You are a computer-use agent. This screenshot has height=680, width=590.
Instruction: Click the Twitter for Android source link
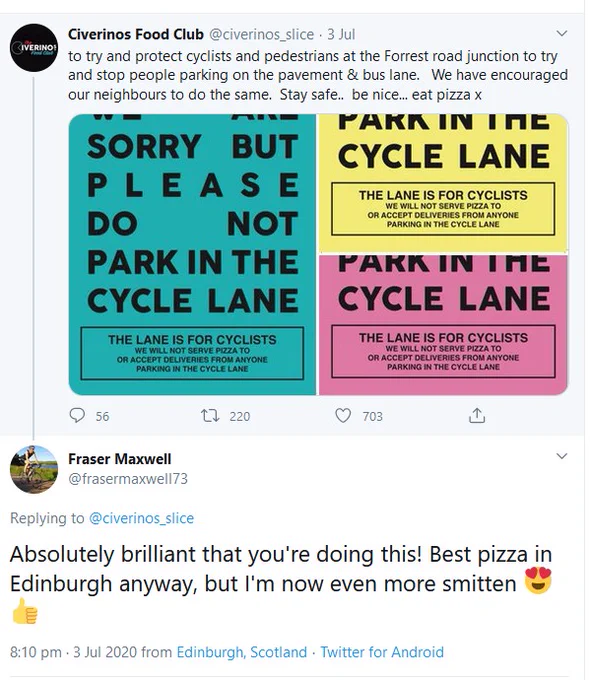click(382, 652)
